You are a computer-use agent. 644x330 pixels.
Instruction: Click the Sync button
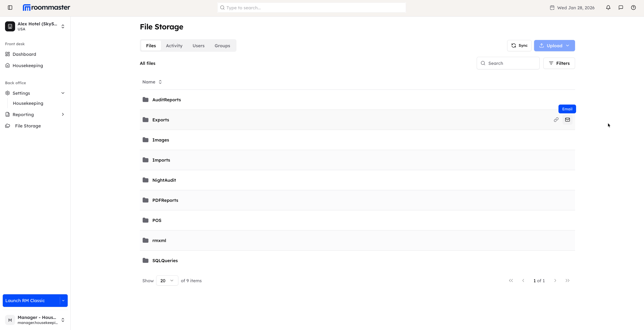[x=519, y=45]
